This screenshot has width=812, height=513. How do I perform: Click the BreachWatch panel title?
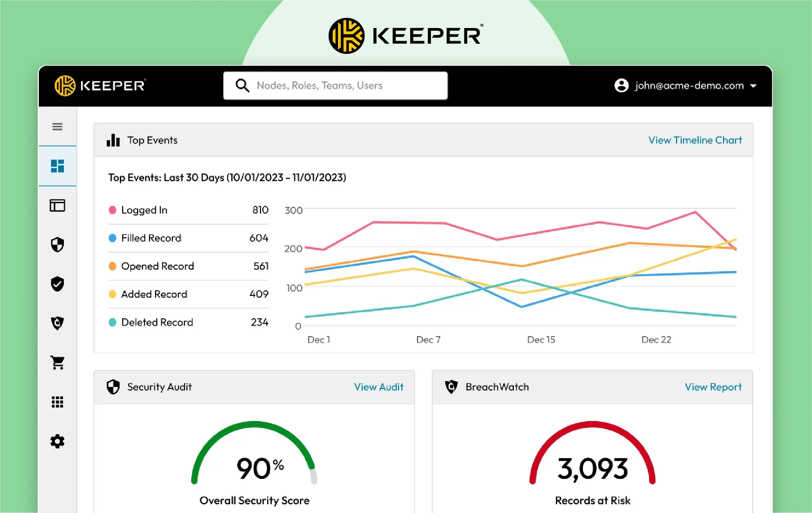click(x=497, y=387)
